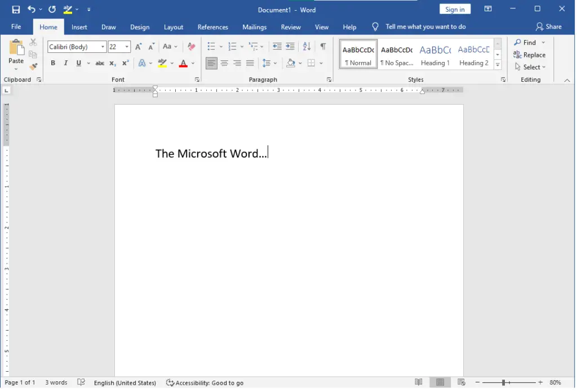Select the center alignment icon
Viewport: 577px width, 392px height.
[x=224, y=63]
